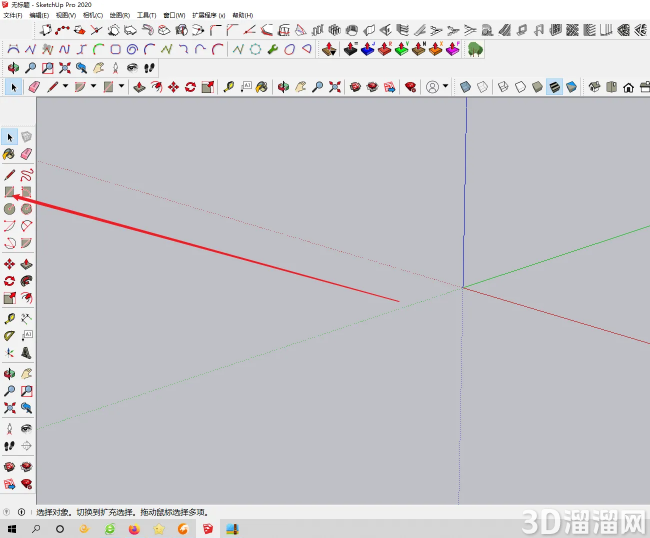Switch to front view house outline icon

[628, 87]
